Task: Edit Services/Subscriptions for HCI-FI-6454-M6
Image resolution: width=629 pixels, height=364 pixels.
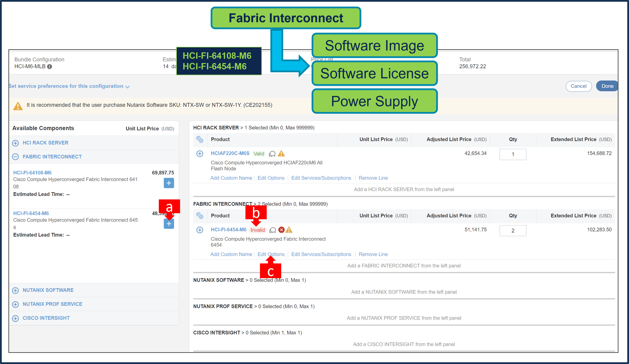Action: tap(321, 254)
